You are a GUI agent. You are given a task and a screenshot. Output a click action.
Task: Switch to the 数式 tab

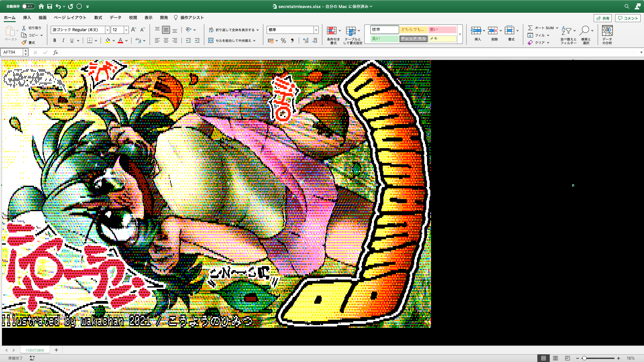[x=98, y=18]
